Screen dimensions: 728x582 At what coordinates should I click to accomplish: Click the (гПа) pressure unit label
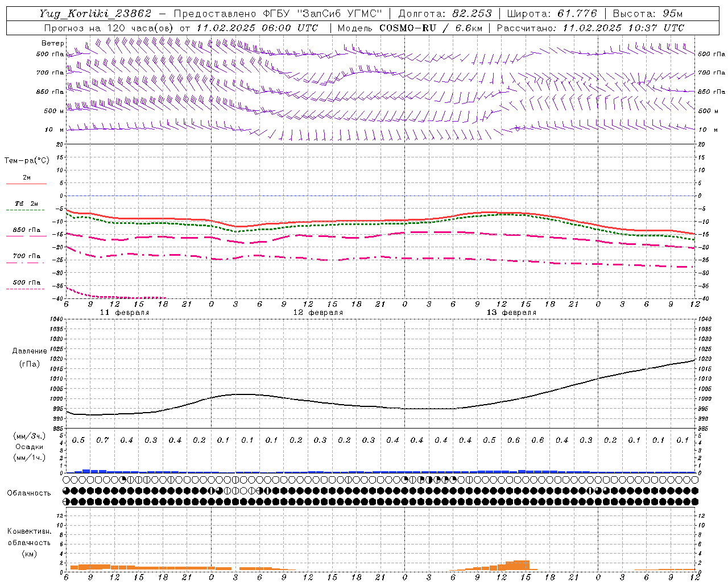pos(30,364)
